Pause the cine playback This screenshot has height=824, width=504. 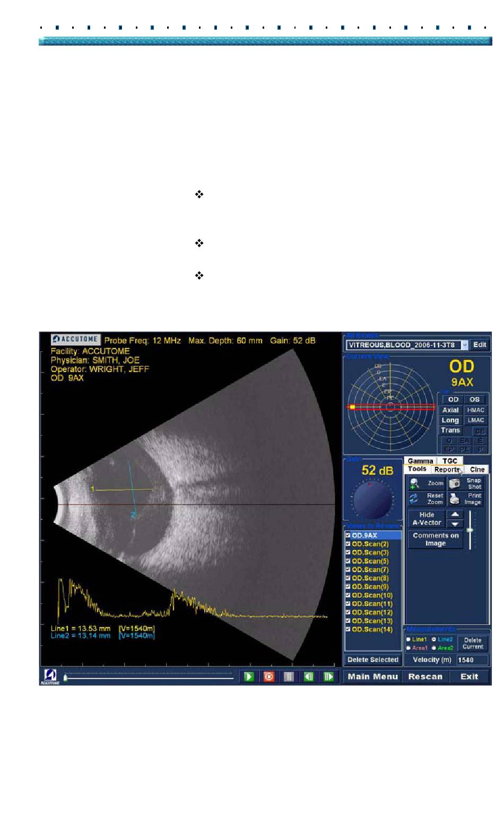click(289, 676)
